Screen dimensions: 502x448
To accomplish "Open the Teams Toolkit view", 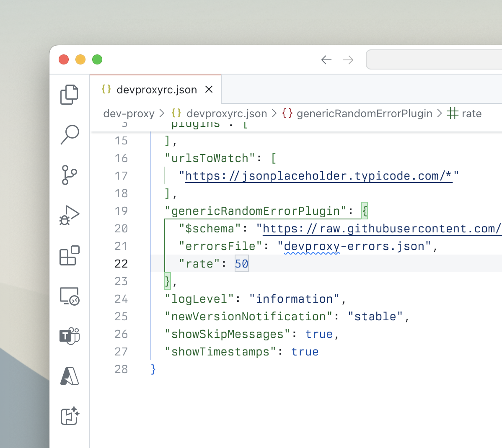I will (x=69, y=336).
